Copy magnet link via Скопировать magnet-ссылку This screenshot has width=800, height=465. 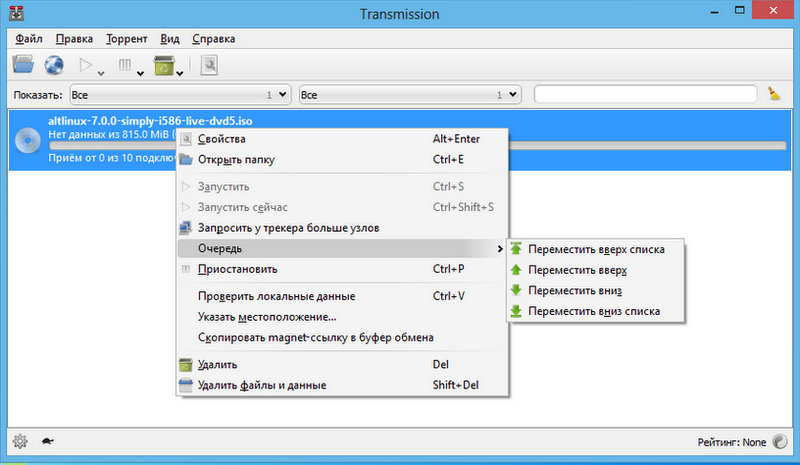[342, 337]
